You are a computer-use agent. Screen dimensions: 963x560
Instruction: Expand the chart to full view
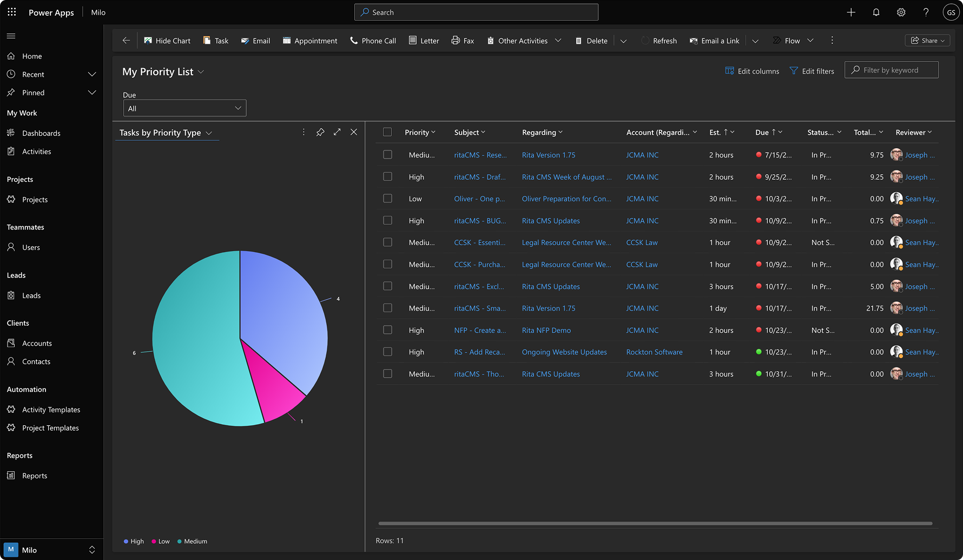coord(337,132)
